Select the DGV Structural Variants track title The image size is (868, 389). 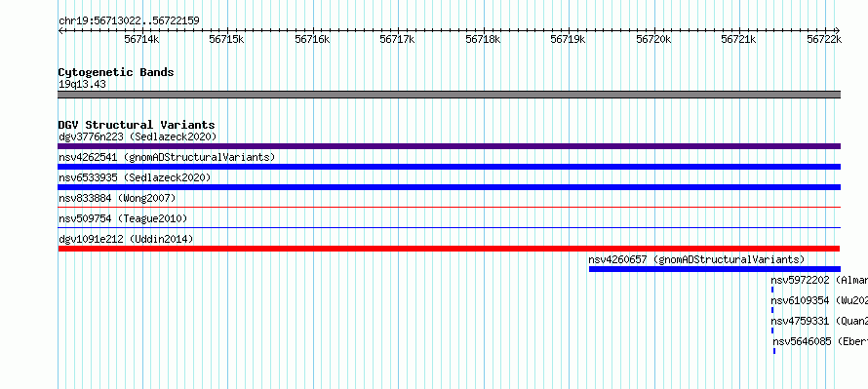tap(137, 125)
